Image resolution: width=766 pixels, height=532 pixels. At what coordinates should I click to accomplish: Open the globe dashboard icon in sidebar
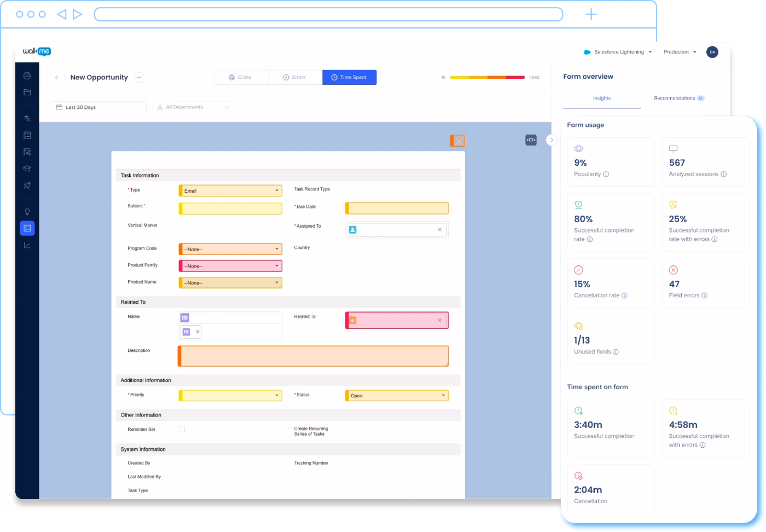27,76
